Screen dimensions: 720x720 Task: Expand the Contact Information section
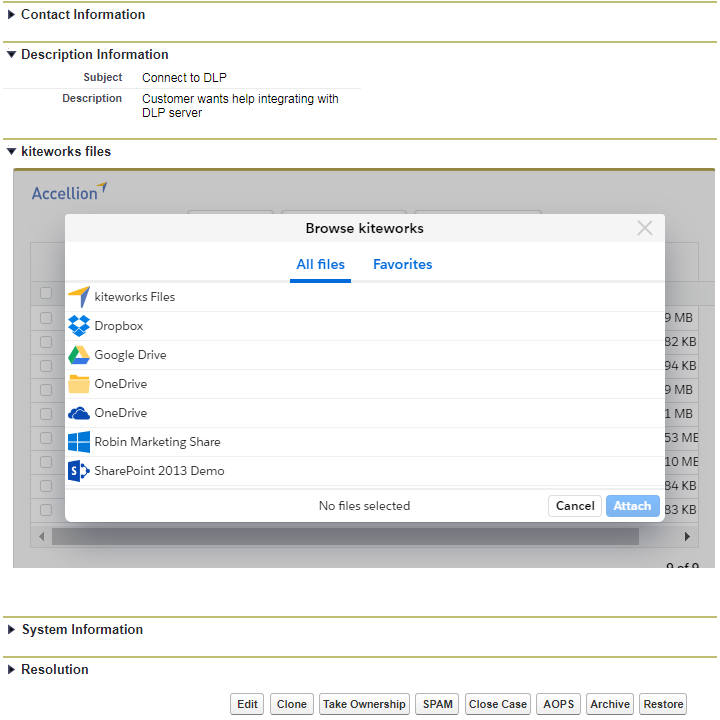pos(11,15)
